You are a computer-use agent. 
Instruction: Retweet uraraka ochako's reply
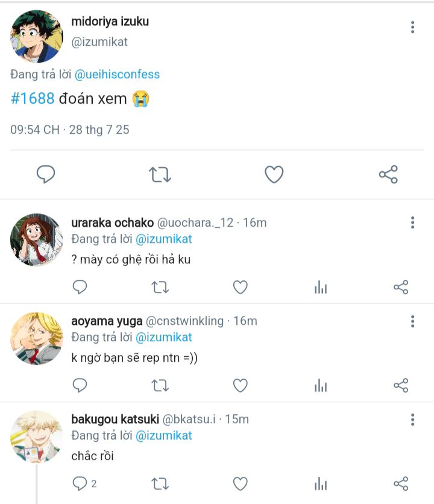160,288
